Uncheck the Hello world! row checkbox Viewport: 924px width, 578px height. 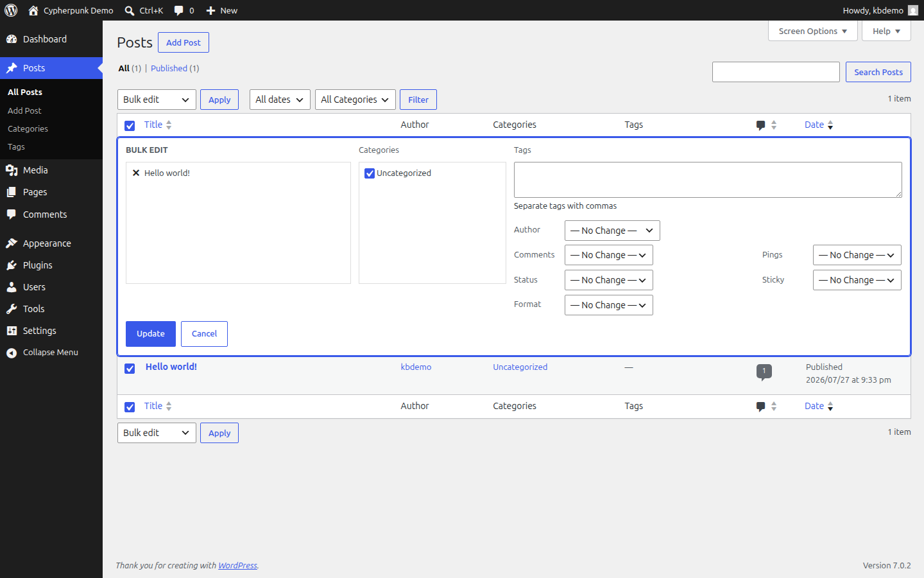(130, 369)
